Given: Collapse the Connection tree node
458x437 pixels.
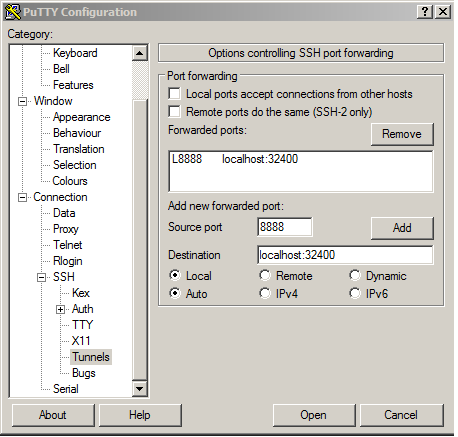Looking at the screenshot, I should pyautogui.click(x=22, y=197).
